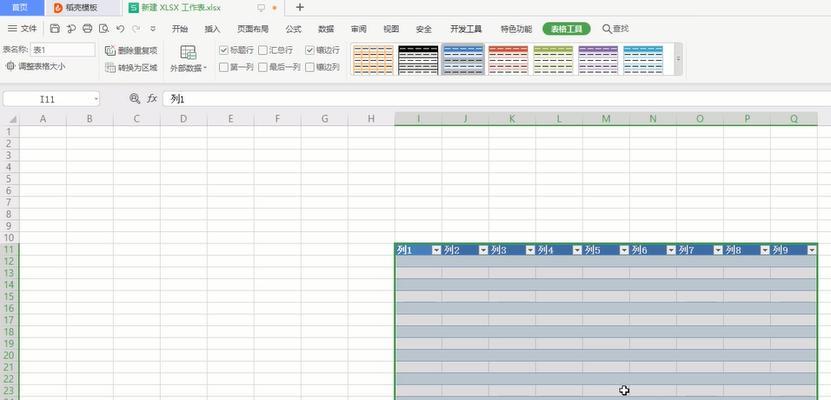This screenshot has width=831, height=400.
Task: Enable the 镶边列 checkbox
Action: click(310, 67)
